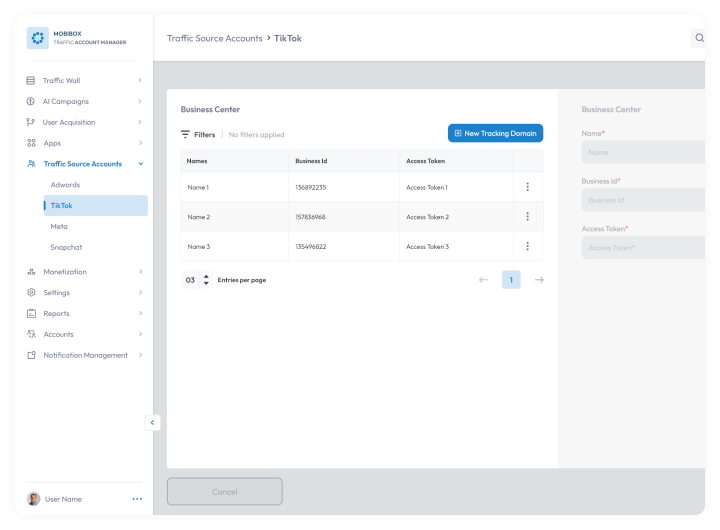Viewport: 720px width, 530px height.
Task: Open the three-dot menu for Name 3
Action: pyautogui.click(x=527, y=246)
